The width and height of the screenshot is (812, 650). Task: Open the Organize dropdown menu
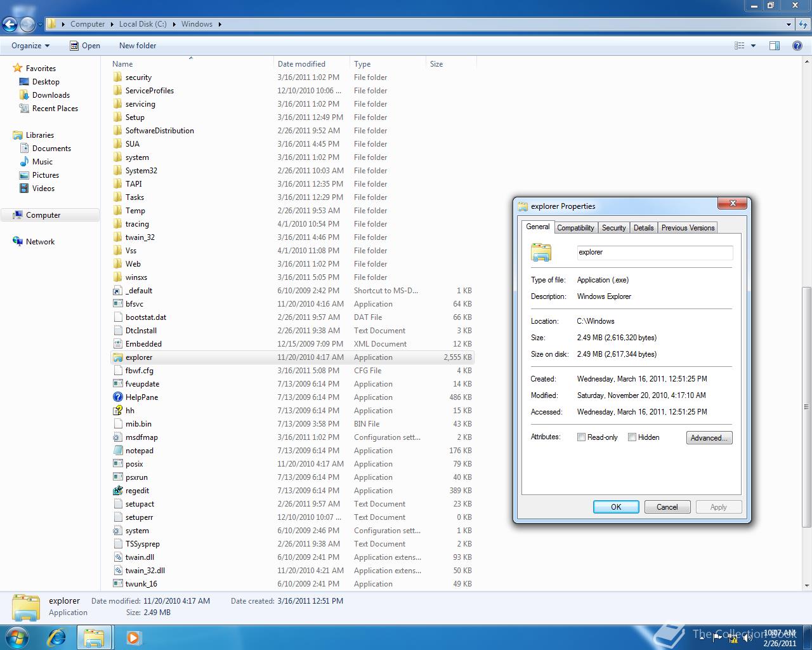click(30, 46)
